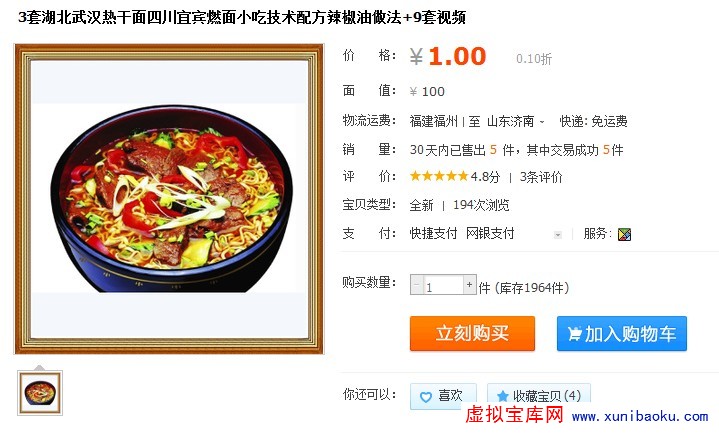
Task: Click the 快捷支付 payment option
Action: pyautogui.click(x=433, y=233)
